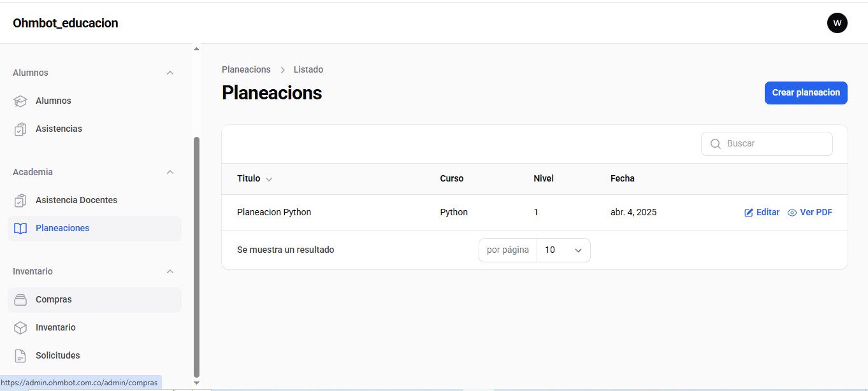Collapse the Academia sidebar group
The width and height of the screenshot is (868, 391).
coord(170,172)
